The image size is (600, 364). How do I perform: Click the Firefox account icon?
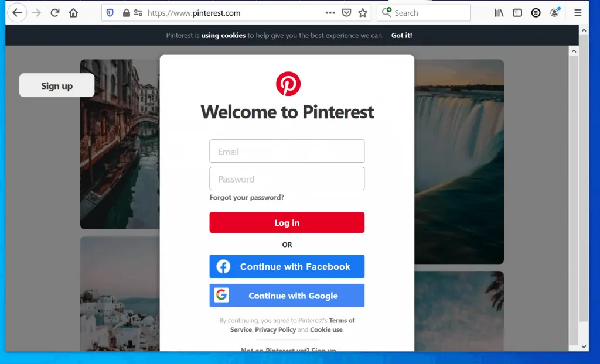554,12
